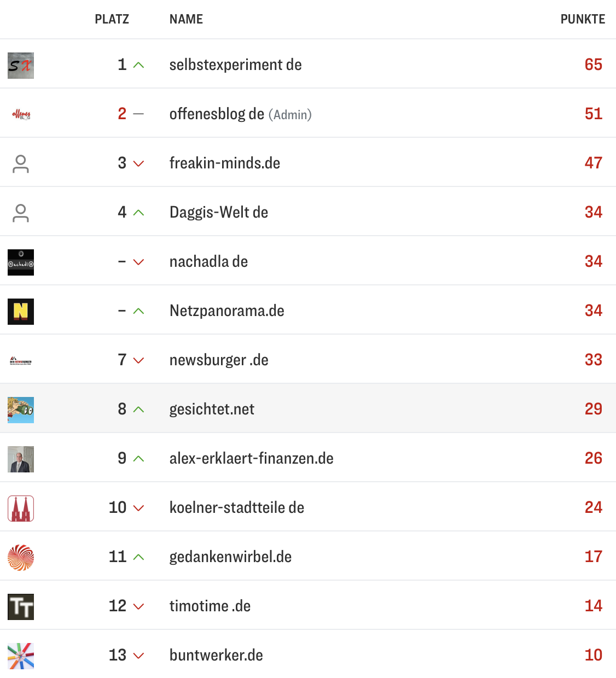Image resolution: width=616 pixels, height=678 pixels.
Task: Click the offenesblog logo avatar
Action: tap(21, 114)
